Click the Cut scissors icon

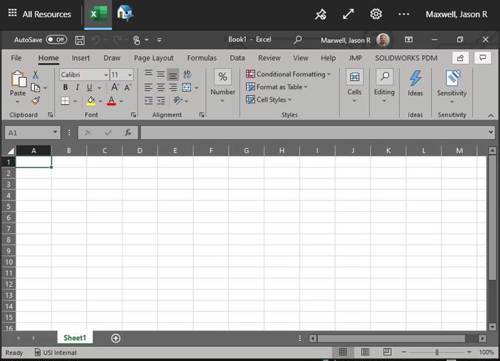tap(35, 75)
